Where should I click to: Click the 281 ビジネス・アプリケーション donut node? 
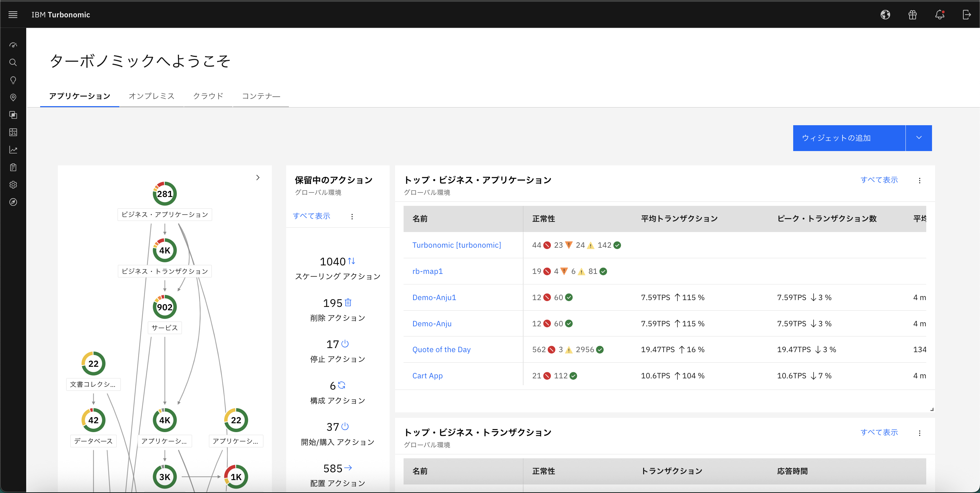[x=164, y=194]
